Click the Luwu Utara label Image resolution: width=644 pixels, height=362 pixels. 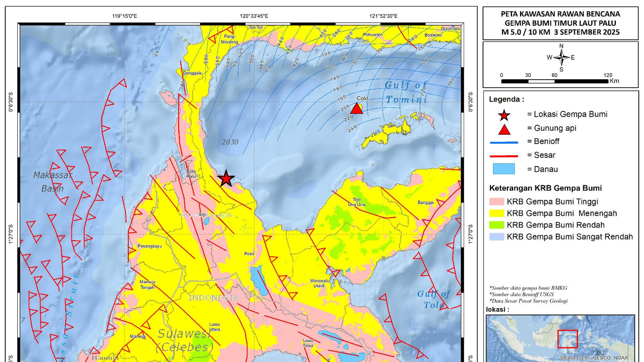215,327
